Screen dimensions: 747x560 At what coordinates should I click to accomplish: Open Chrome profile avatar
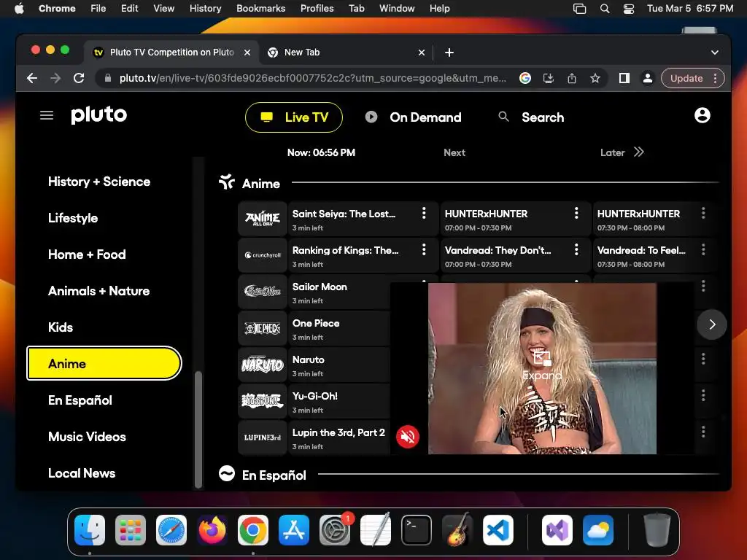(x=648, y=78)
